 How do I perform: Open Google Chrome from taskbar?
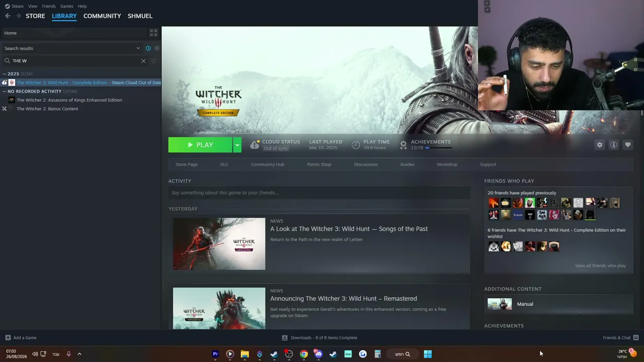(x=304, y=354)
